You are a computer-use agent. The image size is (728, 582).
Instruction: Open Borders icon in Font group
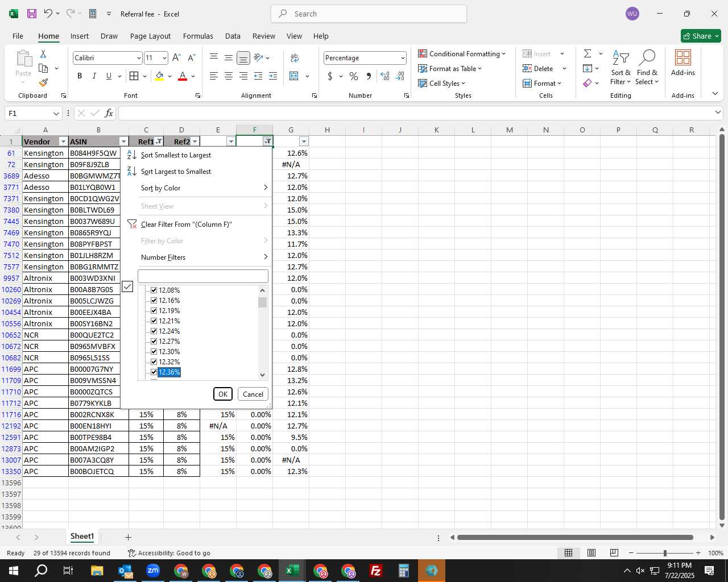coord(134,76)
